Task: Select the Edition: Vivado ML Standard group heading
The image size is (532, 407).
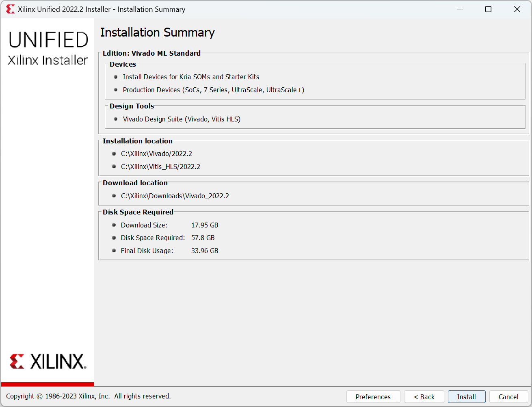Action: click(x=151, y=53)
